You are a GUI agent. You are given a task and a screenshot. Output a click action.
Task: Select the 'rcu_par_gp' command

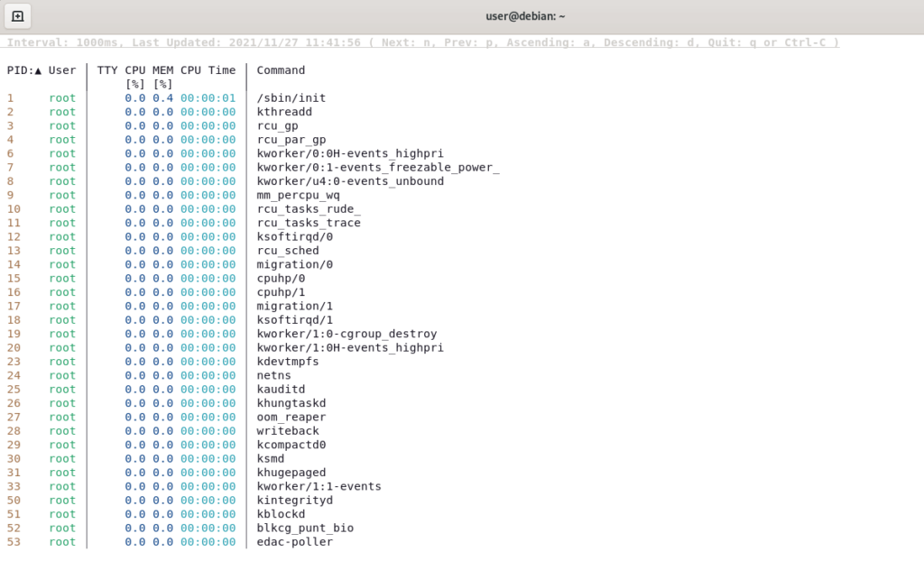(291, 140)
